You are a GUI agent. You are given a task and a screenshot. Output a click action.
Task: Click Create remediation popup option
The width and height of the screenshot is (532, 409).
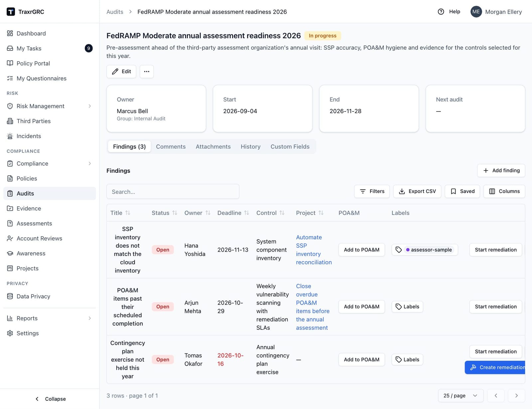pyautogui.click(x=495, y=367)
